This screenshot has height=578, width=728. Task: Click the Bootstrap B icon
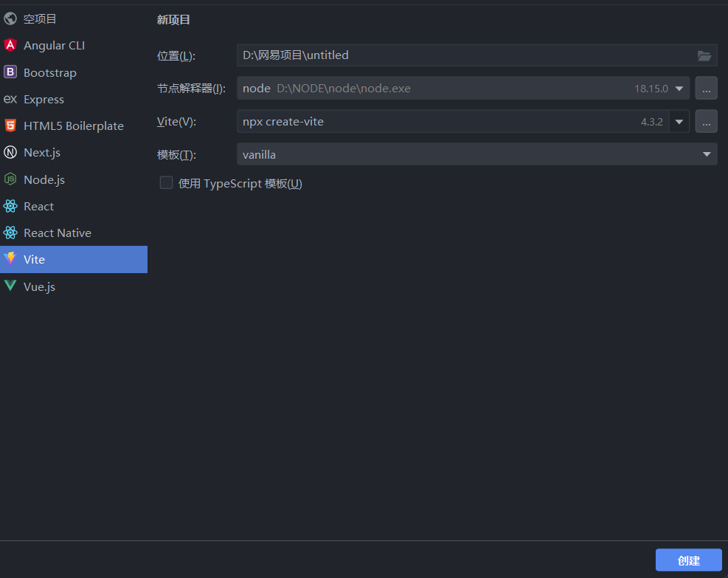click(x=10, y=72)
